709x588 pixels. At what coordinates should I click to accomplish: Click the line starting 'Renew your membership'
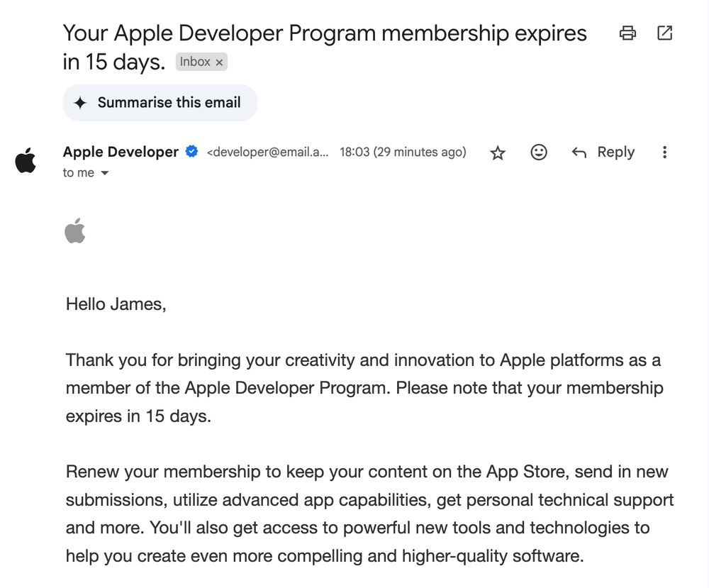tap(367, 472)
